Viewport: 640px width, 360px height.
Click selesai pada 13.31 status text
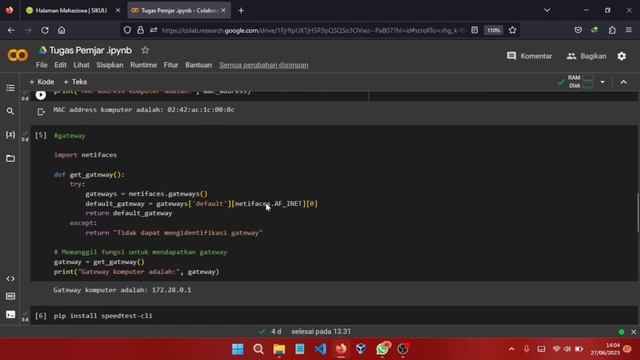point(321,331)
